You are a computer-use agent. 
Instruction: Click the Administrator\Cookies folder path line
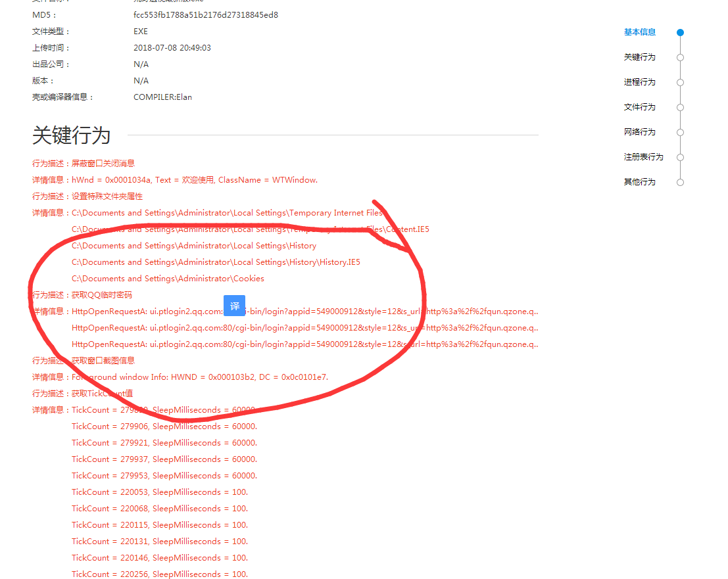(168, 279)
